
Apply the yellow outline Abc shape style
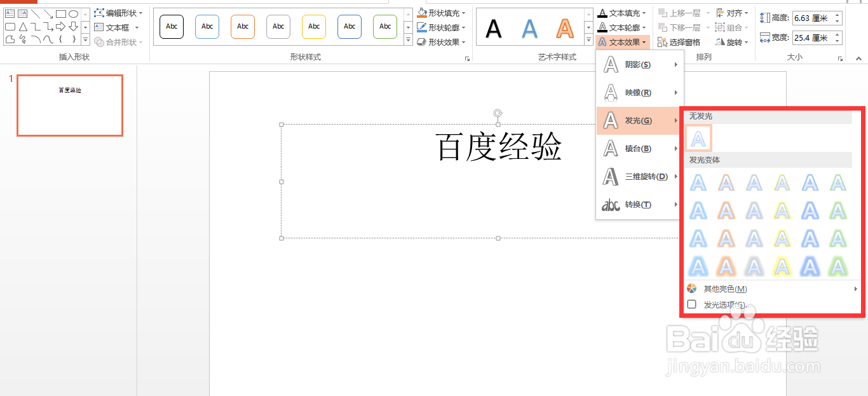click(314, 27)
